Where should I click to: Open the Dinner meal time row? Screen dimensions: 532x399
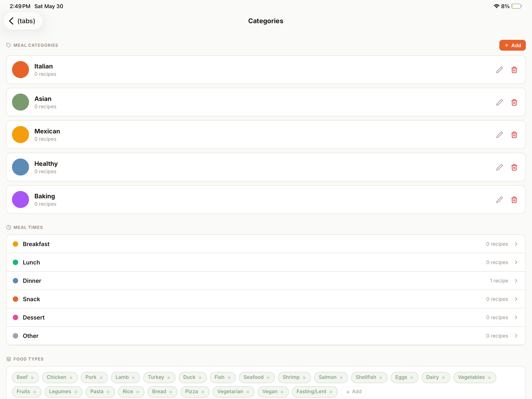click(x=266, y=281)
